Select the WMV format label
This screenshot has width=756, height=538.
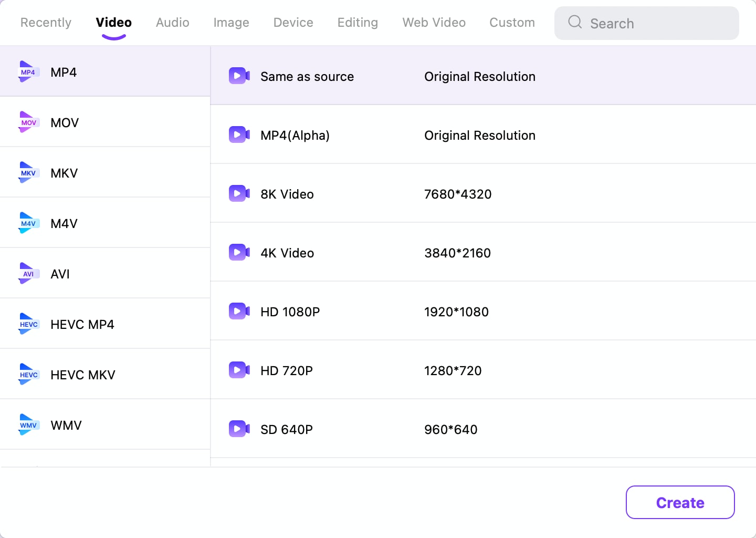(x=66, y=426)
